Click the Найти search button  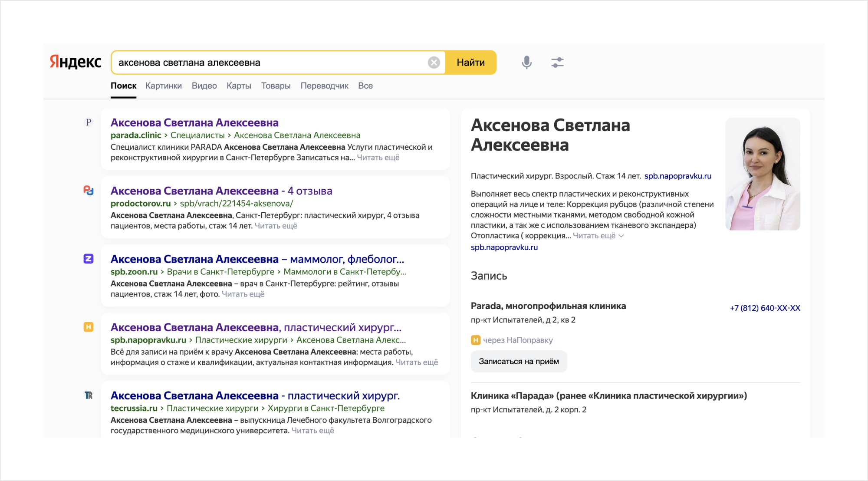point(471,63)
